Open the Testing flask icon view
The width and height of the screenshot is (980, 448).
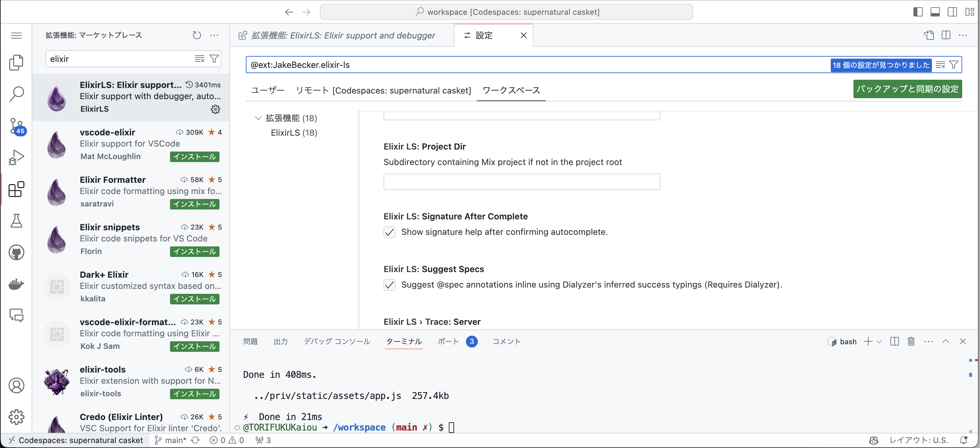click(x=16, y=221)
